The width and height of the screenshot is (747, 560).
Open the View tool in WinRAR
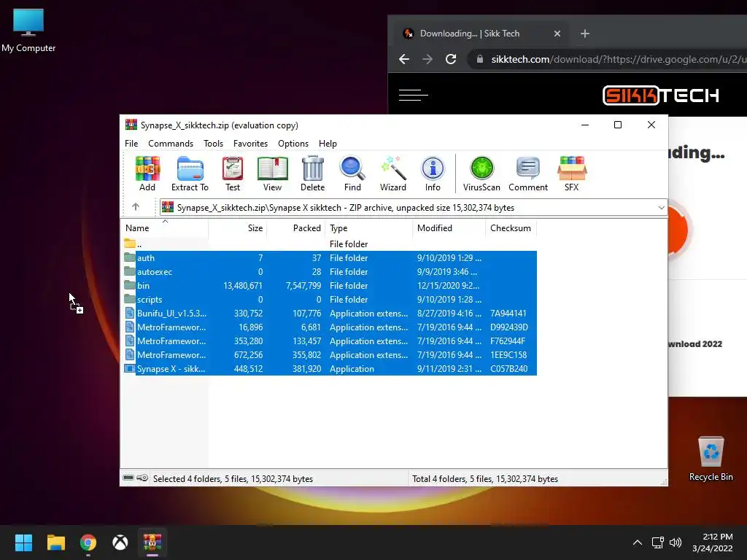point(273,174)
